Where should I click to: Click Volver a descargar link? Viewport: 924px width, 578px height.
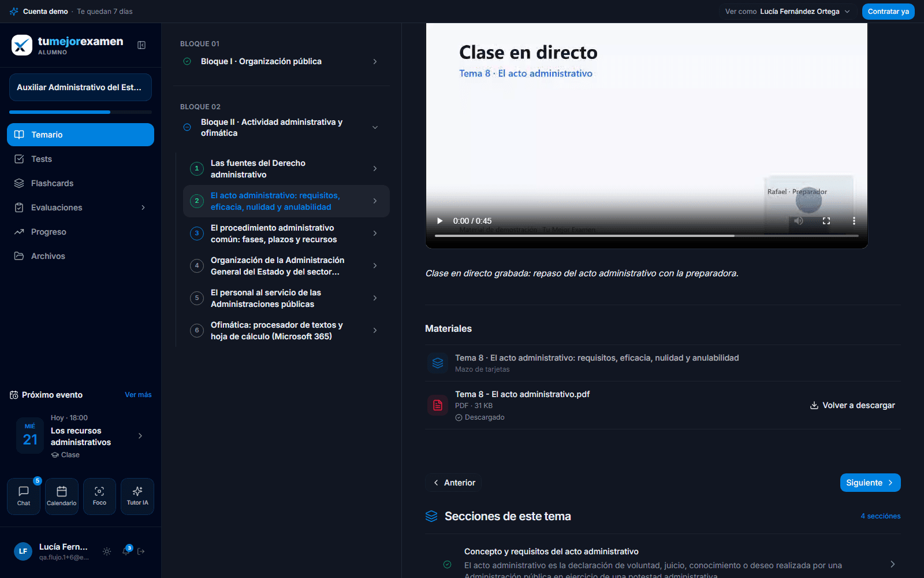tap(852, 405)
